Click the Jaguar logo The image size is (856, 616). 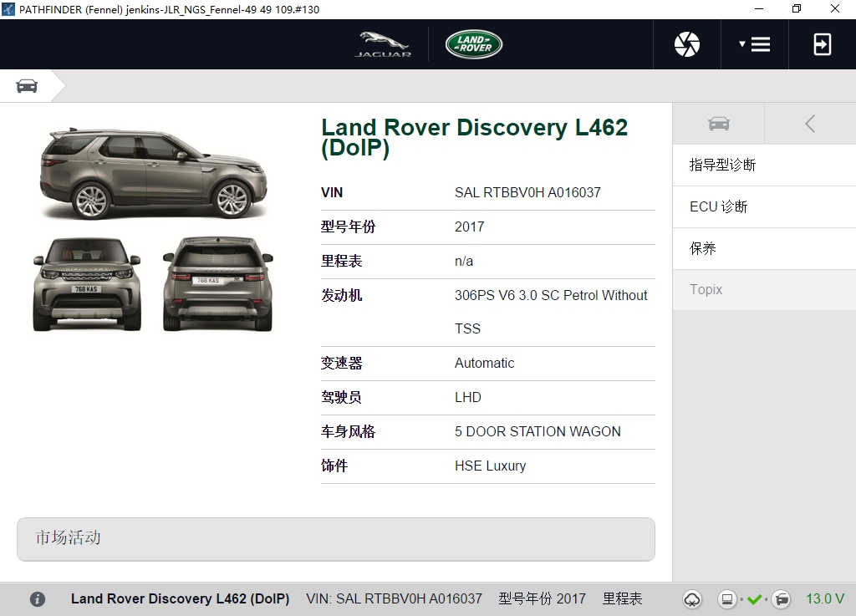[383, 44]
